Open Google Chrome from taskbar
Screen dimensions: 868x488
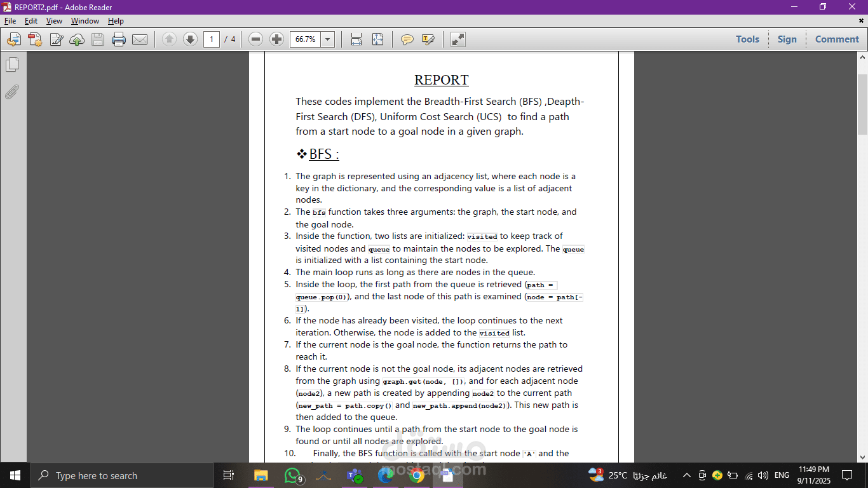click(x=416, y=475)
